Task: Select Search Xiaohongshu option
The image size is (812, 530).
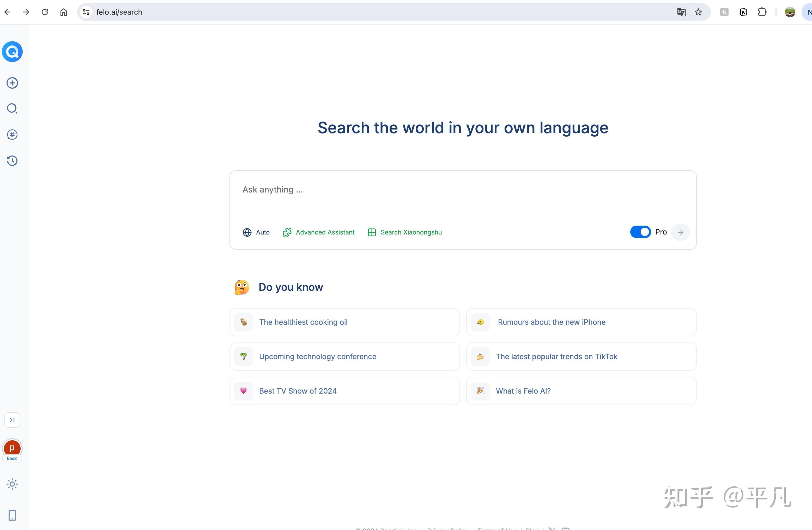Action: point(405,232)
